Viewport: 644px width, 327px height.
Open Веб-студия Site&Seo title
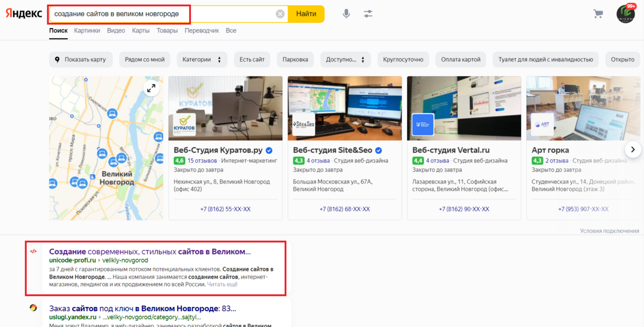click(333, 150)
